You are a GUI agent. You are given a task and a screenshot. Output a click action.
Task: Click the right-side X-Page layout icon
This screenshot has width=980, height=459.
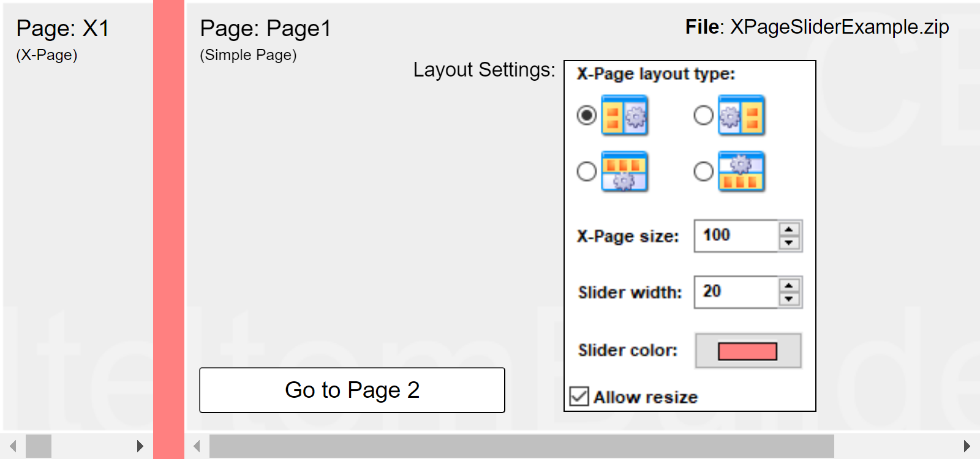[742, 115]
